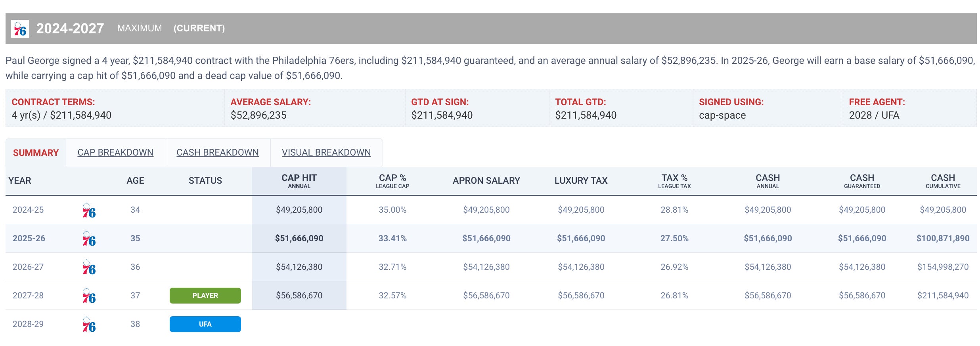The height and width of the screenshot is (346, 980).
Task: Click the 2024-2027 contract header title
Action: (70, 29)
